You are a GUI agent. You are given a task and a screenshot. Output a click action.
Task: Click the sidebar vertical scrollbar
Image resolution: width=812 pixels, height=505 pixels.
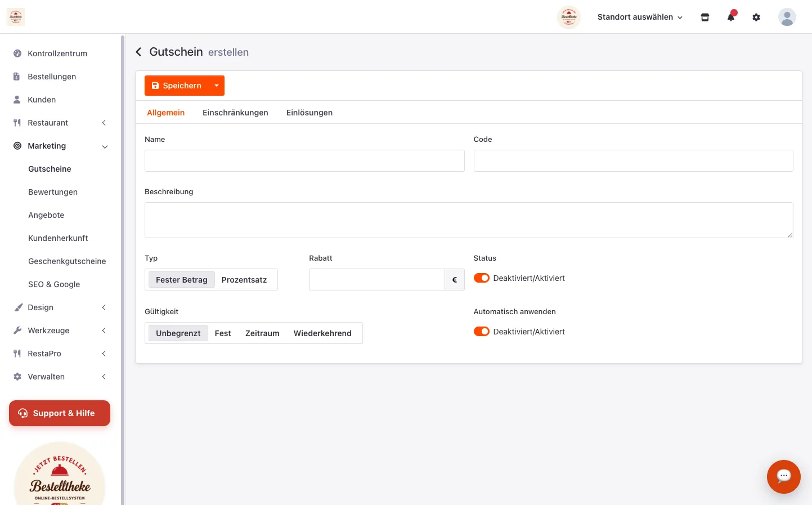pos(123,269)
